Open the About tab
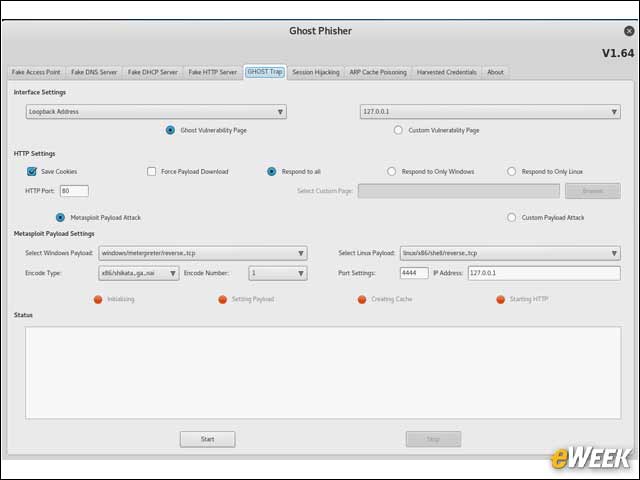This screenshot has width=640, height=480. tap(495, 72)
